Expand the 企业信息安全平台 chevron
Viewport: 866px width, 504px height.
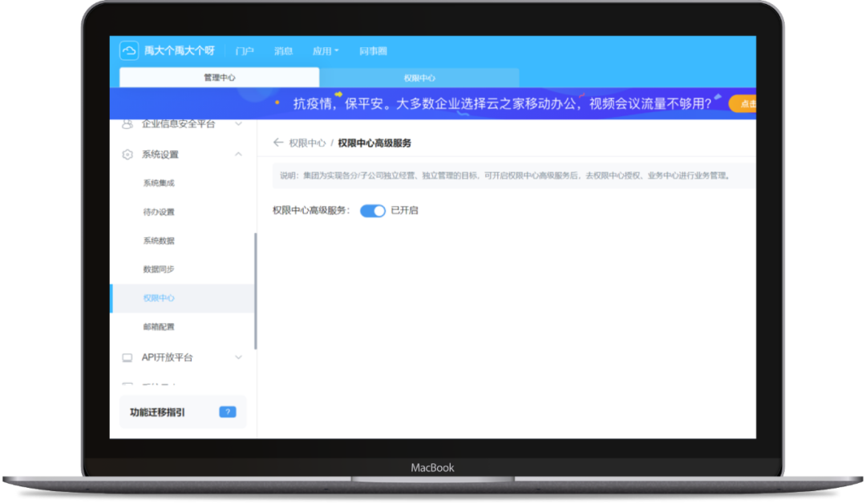point(239,124)
